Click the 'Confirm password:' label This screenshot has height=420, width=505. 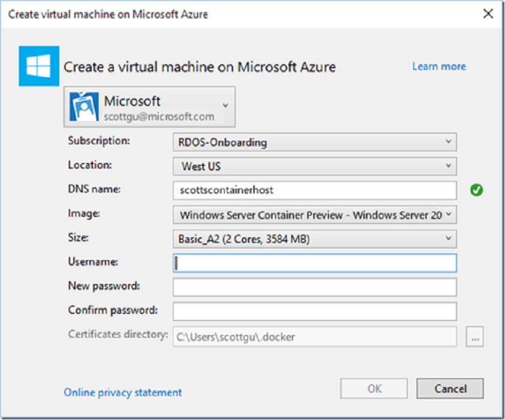(x=113, y=310)
